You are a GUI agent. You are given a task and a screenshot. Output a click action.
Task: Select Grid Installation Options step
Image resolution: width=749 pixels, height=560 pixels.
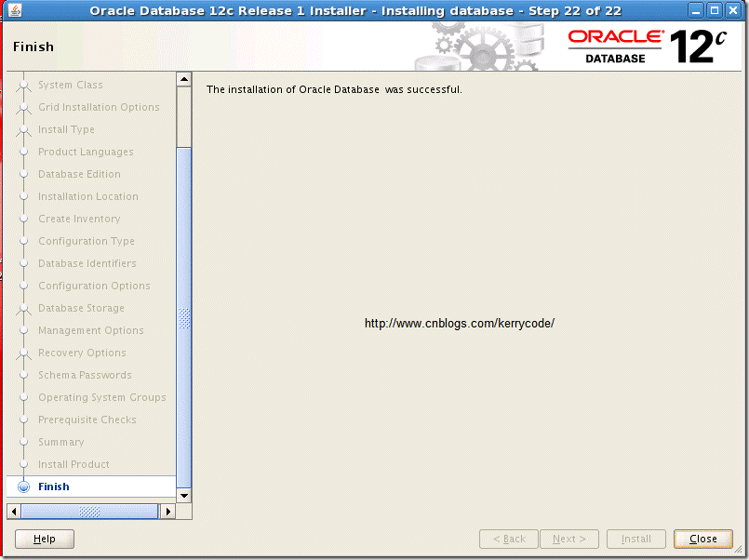[x=99, y=107]
